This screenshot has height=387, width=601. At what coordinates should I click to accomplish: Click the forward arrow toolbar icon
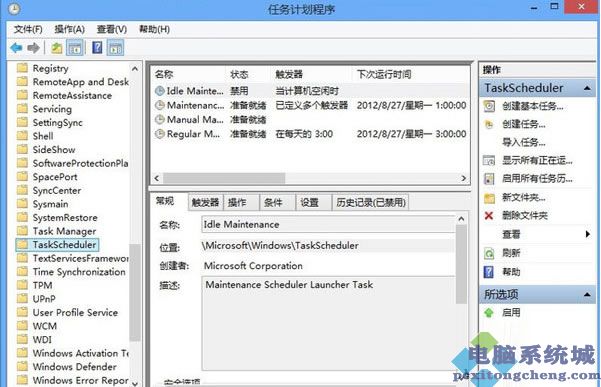[x=33, y=48]
